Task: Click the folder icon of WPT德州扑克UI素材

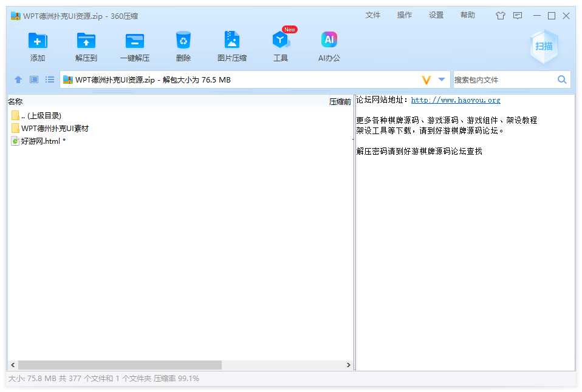Action: coord(15,128)
